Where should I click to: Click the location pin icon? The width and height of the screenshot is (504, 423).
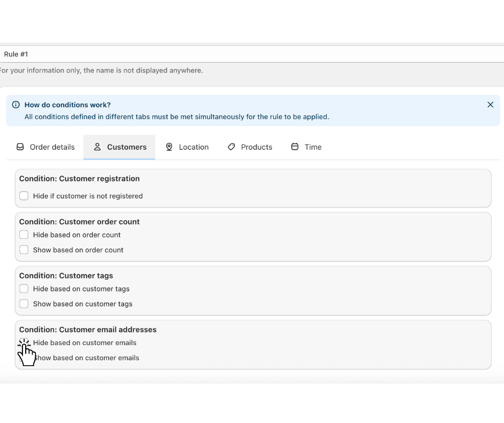click(x=169, y=147)
